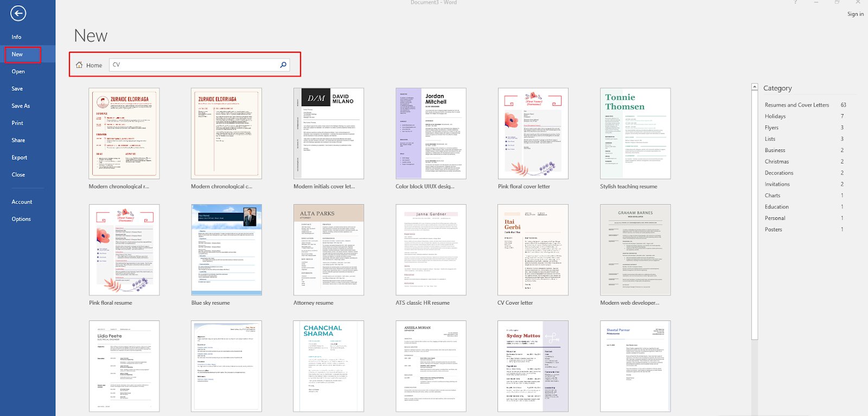This screenshot has height=416, width=868.
Task: Open Word Options
Action: (21, 219)
